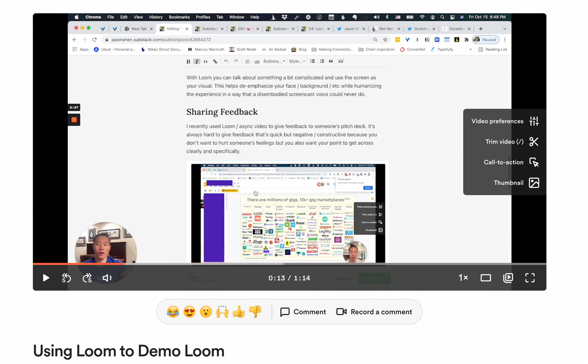The image size is (588, 364).
Task: Open the Profiles menu
Action: click(x=203, y=17)
